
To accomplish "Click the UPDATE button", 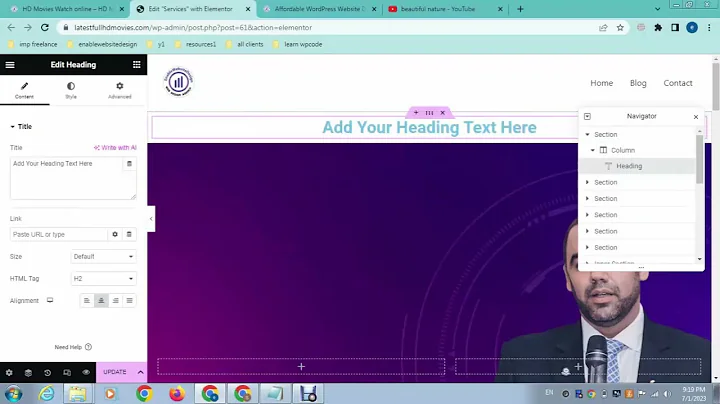I will pyautogui.click(x=115, y=372).
